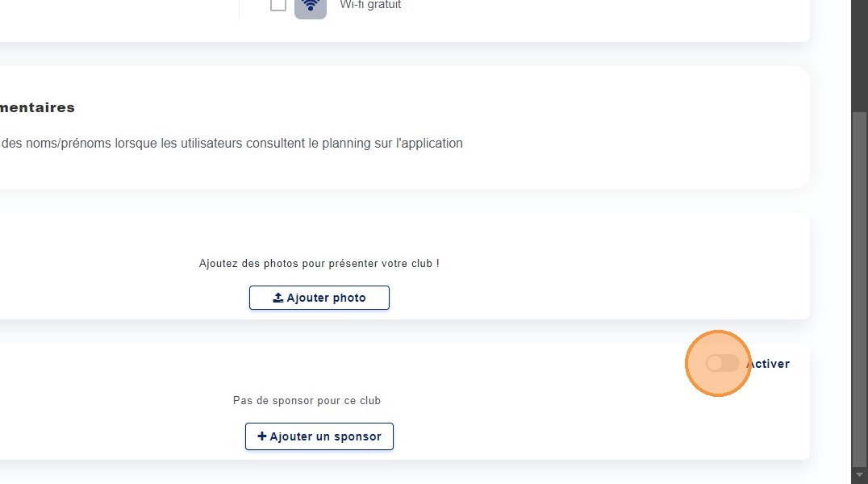Screen dimensions: 868x484
Task: Click the word 'sponsor' on the add button
Action: tap(355, 436)
